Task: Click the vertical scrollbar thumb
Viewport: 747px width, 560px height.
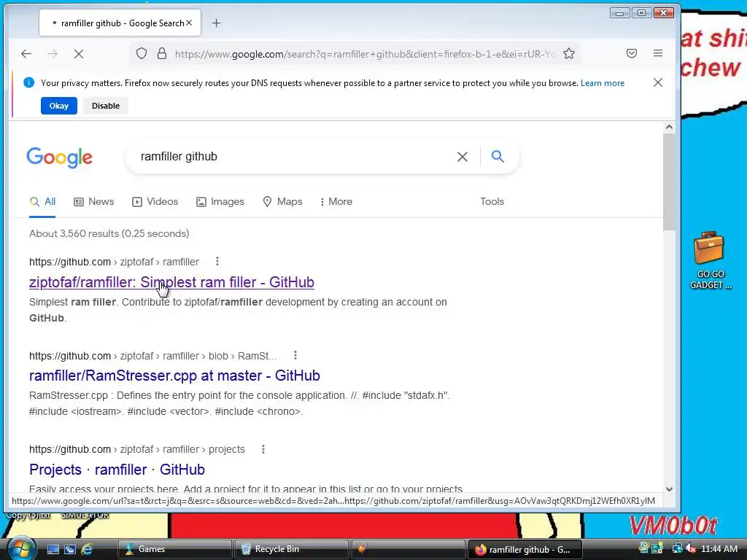Action: tap(669, 182)
